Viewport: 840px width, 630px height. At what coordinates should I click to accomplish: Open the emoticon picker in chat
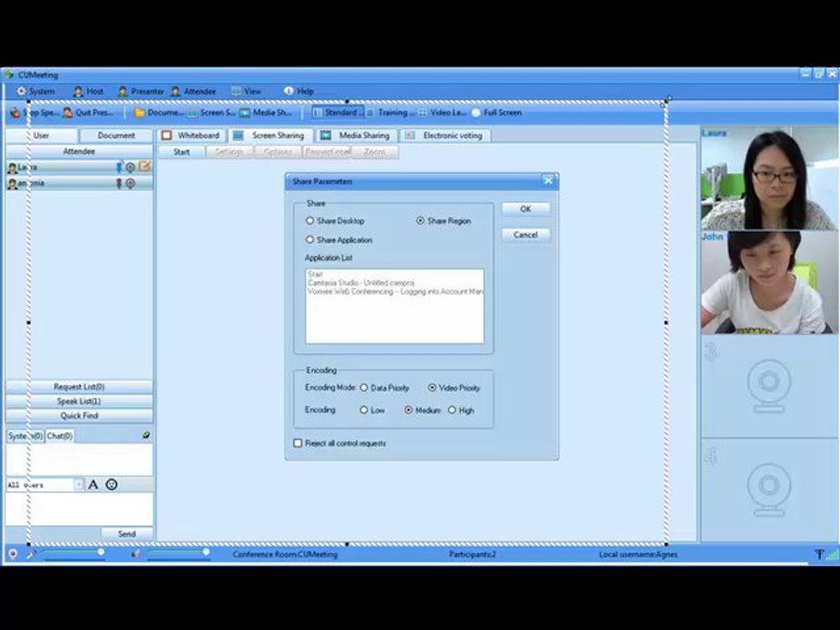pos(111,485)
